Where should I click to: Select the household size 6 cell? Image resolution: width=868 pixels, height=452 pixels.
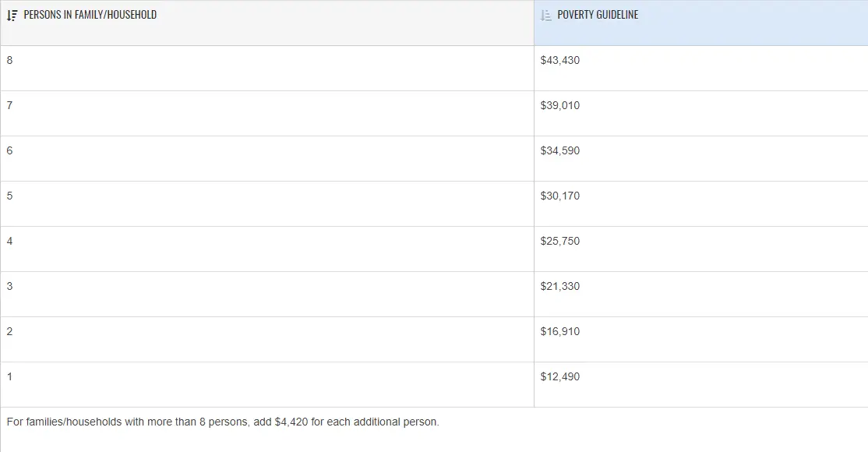pyautogui.click(x=9, y=151)
